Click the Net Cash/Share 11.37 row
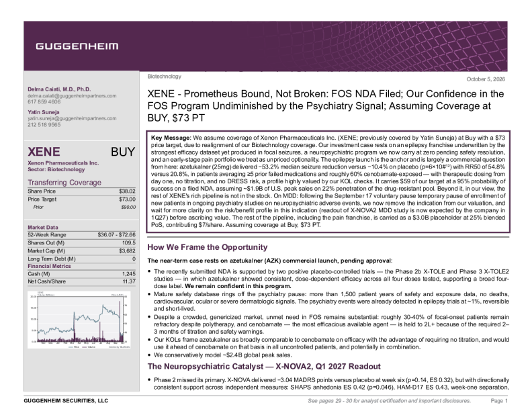Image resolution: width=532 pixels, height=411 pixels. pyautogui.click(x=81, y=281)
